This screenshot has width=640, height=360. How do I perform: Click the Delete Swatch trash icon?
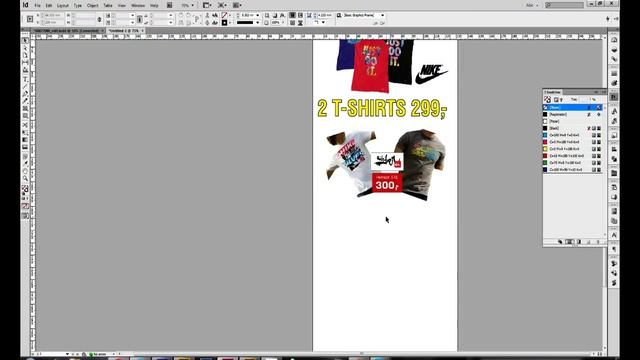pyautogui.click(x=598, y=242)
